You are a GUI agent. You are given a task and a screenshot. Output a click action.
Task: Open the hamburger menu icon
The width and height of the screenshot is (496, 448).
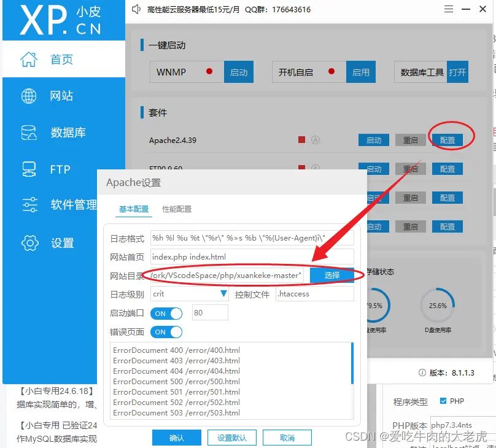pos(449,9)
